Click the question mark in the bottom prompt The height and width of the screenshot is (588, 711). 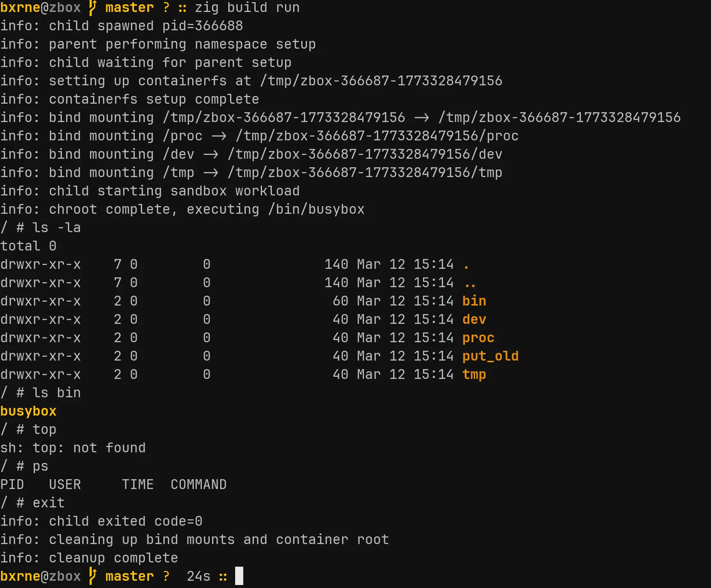(x=166, y=576)
